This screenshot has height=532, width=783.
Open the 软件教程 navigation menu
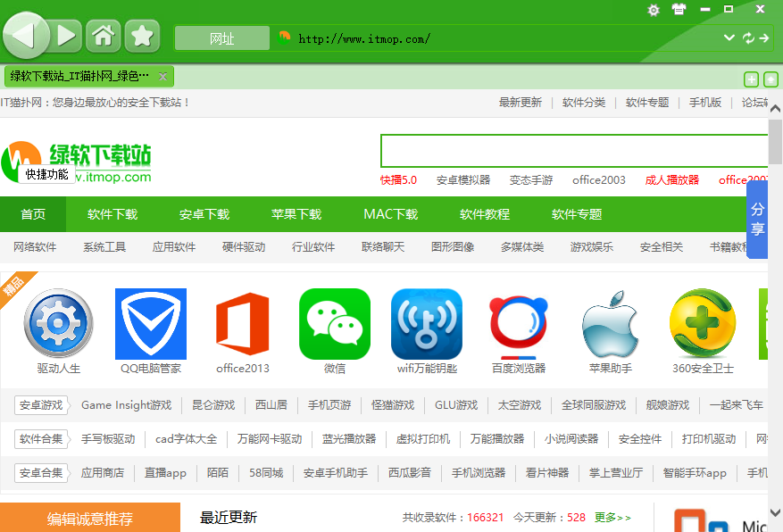[485, 214]
